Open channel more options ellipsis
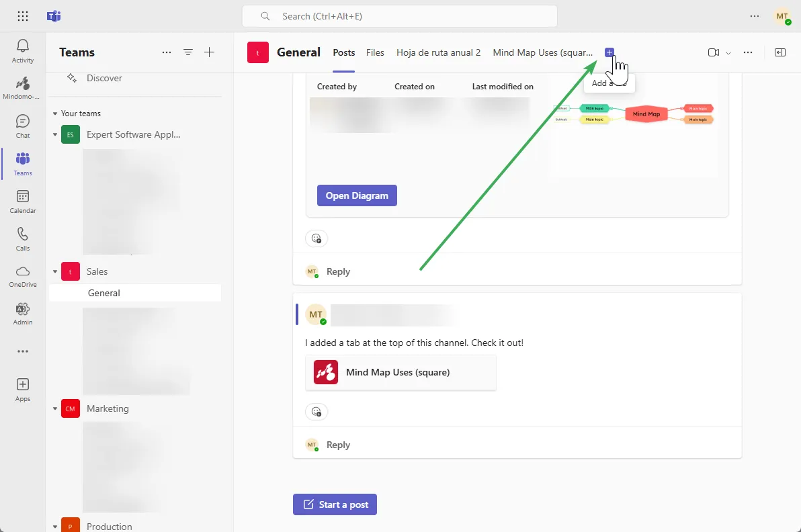801x532 pixels. tap(748, 52)
